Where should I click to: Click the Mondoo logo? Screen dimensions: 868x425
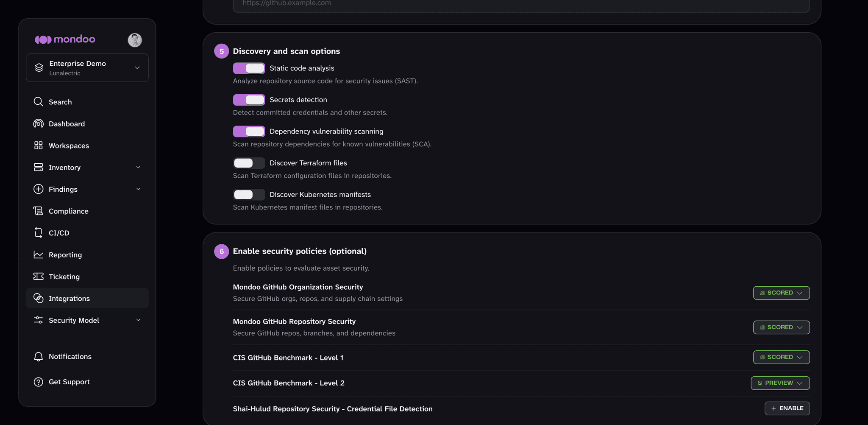(65, 39)
